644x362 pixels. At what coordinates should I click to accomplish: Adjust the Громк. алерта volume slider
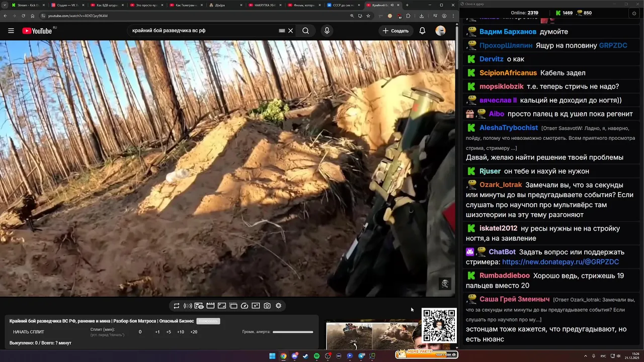coord(293,332)
